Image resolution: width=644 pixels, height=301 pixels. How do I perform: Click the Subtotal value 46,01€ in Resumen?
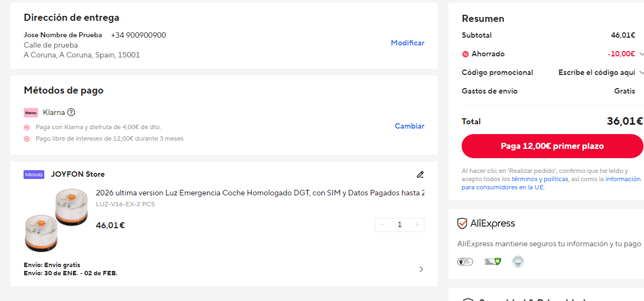coord(623,36)
